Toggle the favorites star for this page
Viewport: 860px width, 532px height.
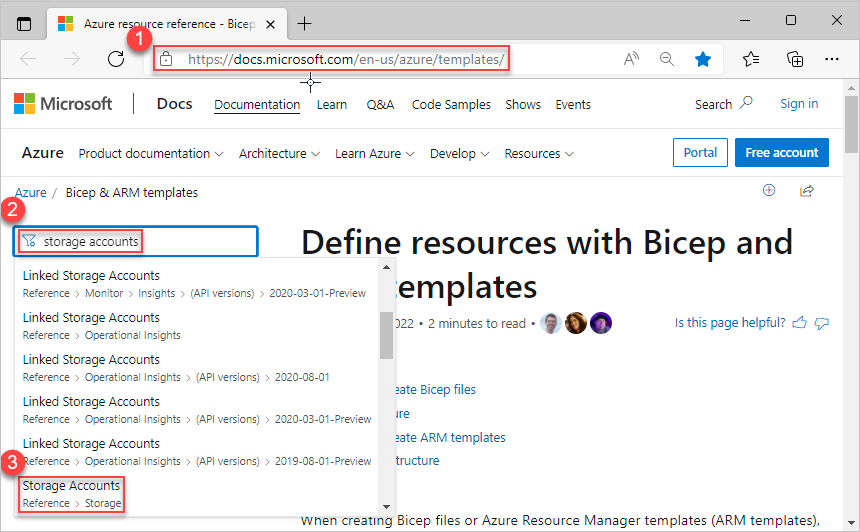703,59
